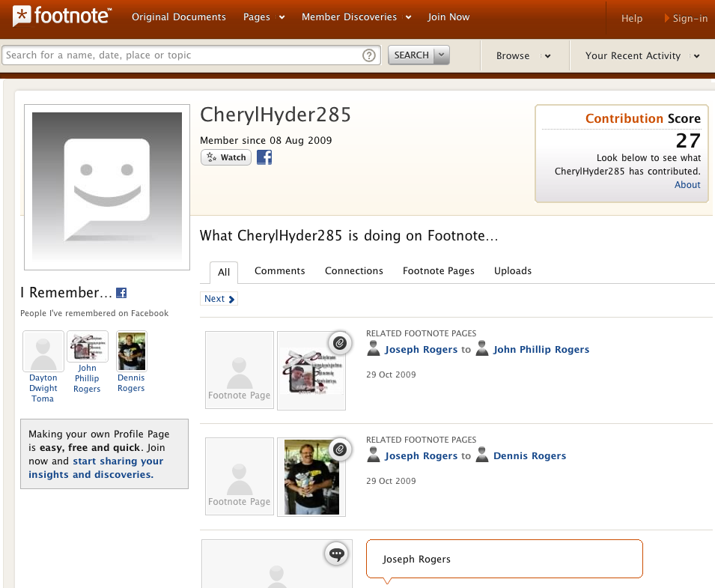Open the Dennis Rogers activity photo

[x=311, y=476]
